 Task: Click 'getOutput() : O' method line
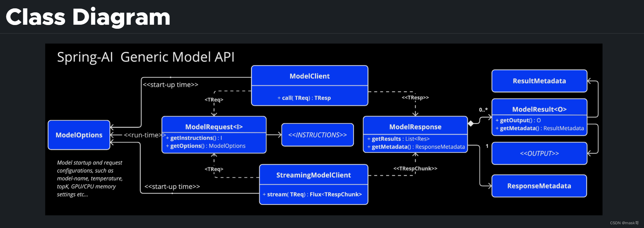tap(518, 120)
